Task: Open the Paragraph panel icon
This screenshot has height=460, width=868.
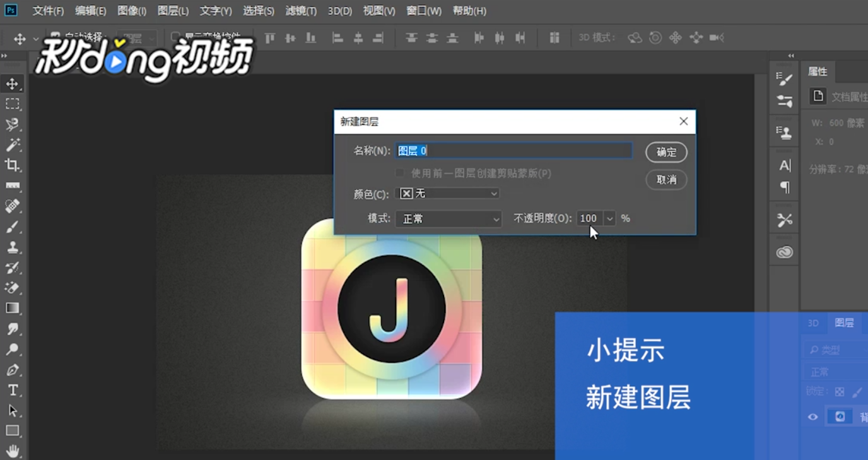Action: click(785, 187)
